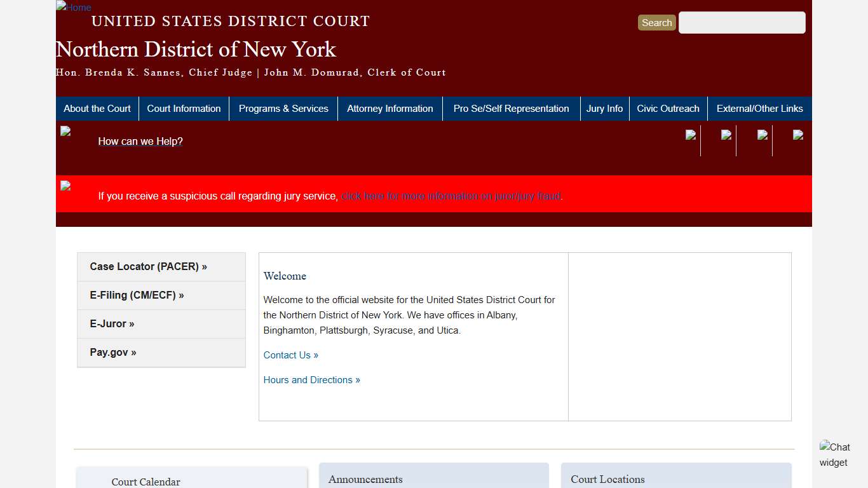Follow the juror/jury fraud information link
Image resolution: width=868 pixels, height=488 pixels.
click(450, 196)
